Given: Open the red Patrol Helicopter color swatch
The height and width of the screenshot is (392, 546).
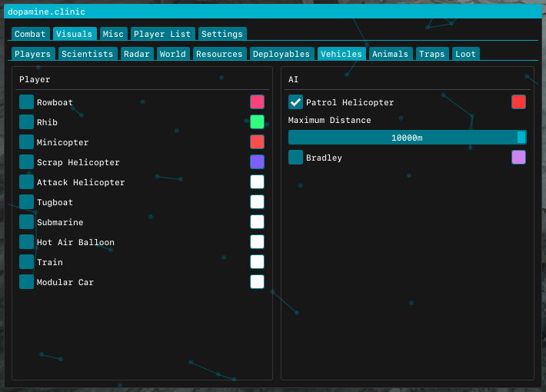Looking at the screenshot, I should (518, 102).
